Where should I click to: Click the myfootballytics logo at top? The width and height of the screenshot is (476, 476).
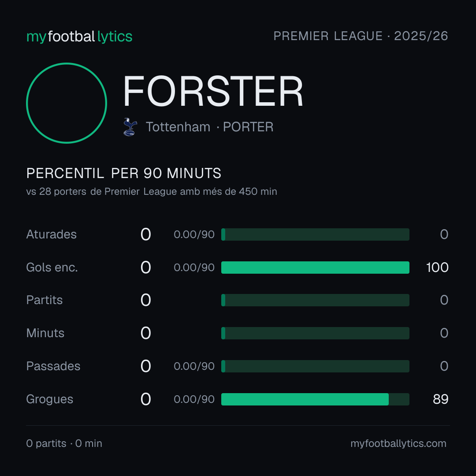point(79,37)
